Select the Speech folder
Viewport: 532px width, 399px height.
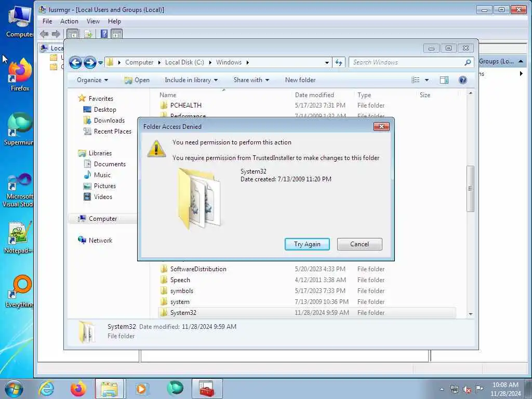coord(180,280)
